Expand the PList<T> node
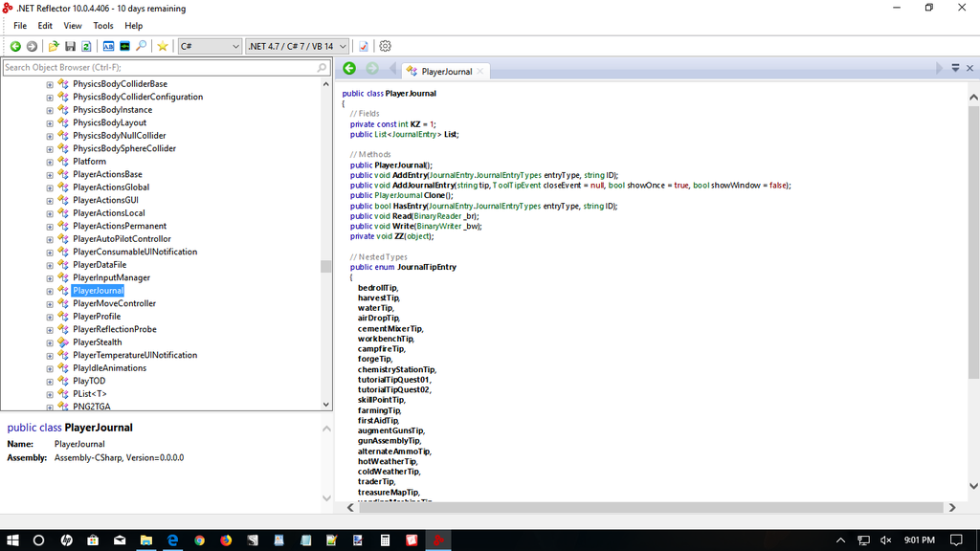The image size is (980, 551). (x=50, y=394)
